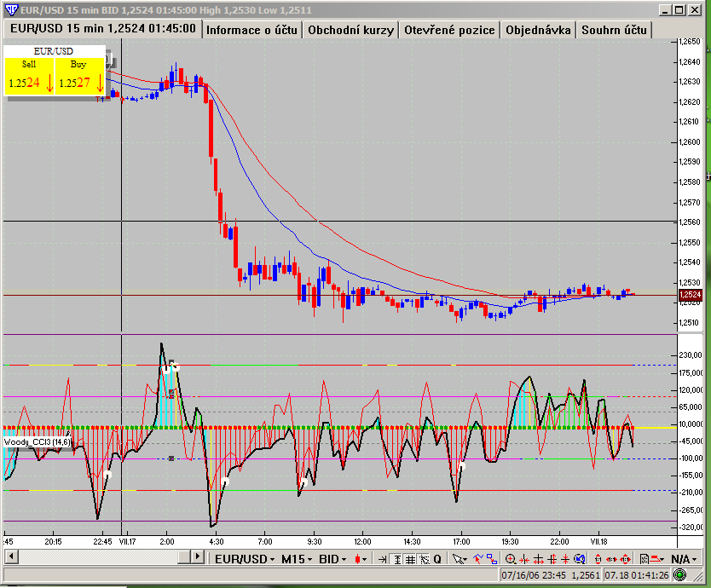Click the Q icon in the bottom toolbar
711x588 pixels.
436,559
